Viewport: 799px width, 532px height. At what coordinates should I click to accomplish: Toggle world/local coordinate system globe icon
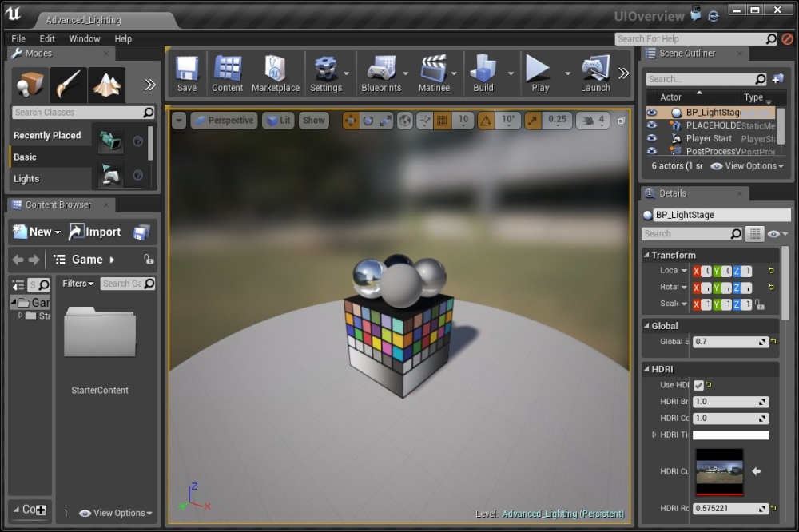[404, 121]
